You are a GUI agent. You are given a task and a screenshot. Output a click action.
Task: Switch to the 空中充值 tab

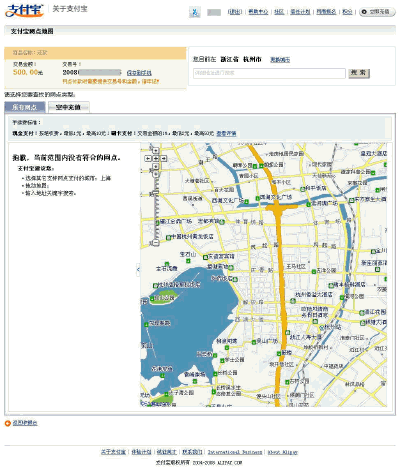68,107
